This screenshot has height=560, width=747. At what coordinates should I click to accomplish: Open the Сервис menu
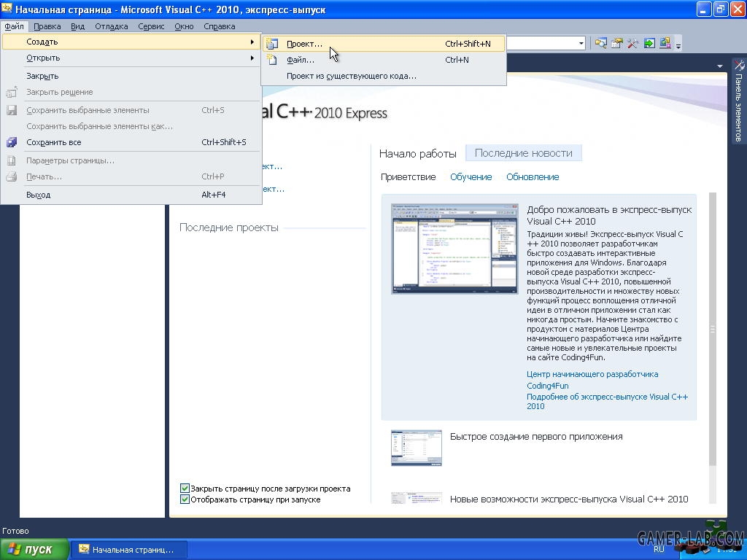click(151, 27)
